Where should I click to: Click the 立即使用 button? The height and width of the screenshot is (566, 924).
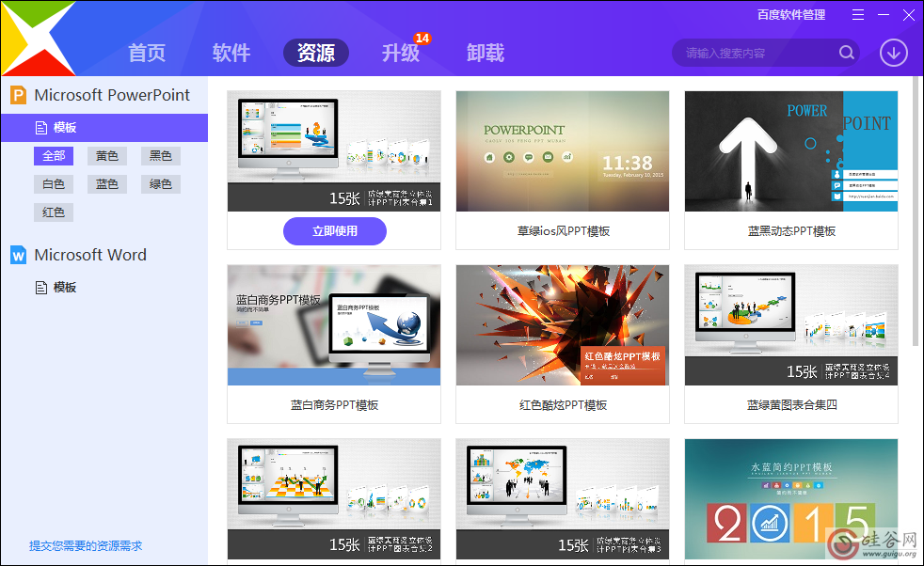(335, 231)
